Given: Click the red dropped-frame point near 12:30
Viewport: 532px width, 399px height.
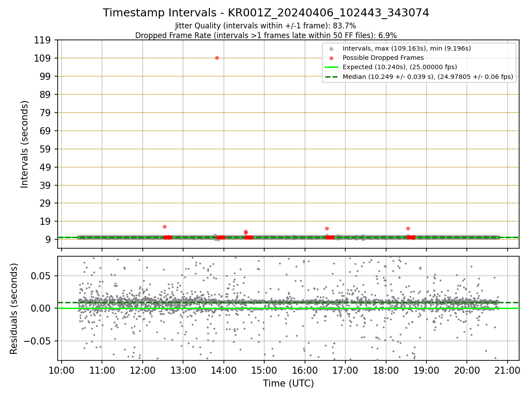Looking at the screenshot, I should point(164,227).
